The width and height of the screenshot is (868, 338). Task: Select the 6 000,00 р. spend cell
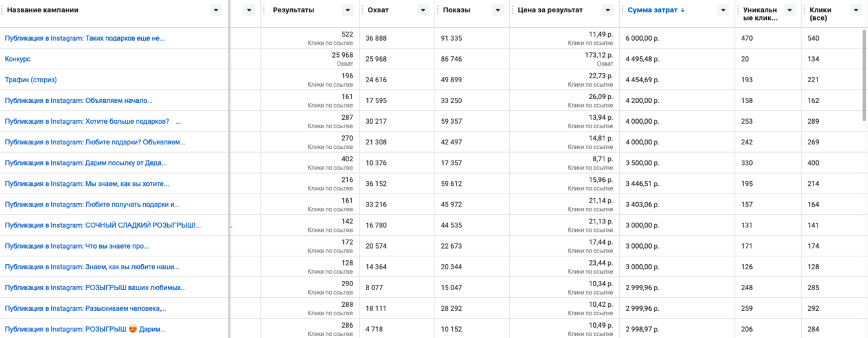click(x=642, y=38)
